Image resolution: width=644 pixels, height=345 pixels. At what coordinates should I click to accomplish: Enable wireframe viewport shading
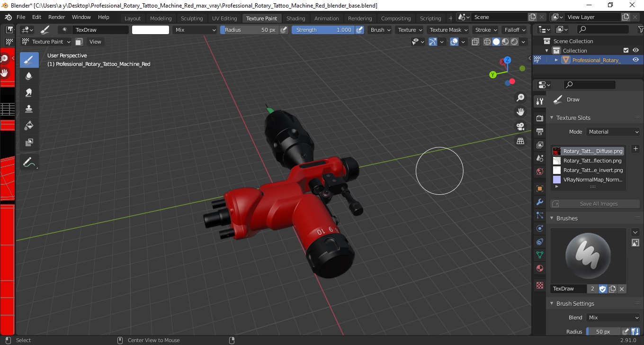(x=487, y=42)
